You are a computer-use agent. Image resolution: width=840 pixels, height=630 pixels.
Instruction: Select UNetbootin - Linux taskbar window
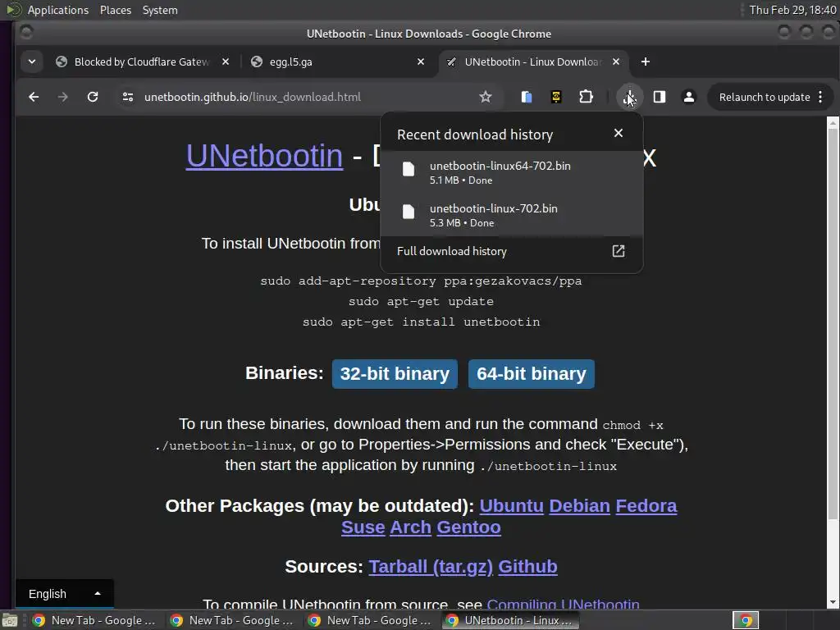(x=510, y=620)
